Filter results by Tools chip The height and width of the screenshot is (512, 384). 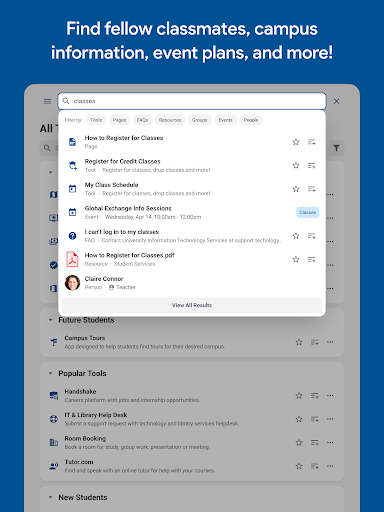click(96, 120)
